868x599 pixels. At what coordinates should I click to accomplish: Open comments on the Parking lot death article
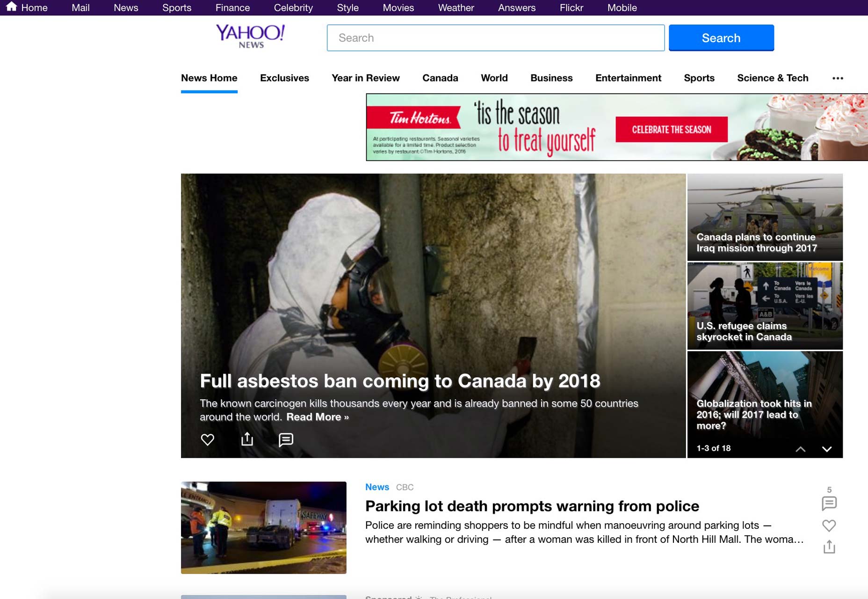829,504
